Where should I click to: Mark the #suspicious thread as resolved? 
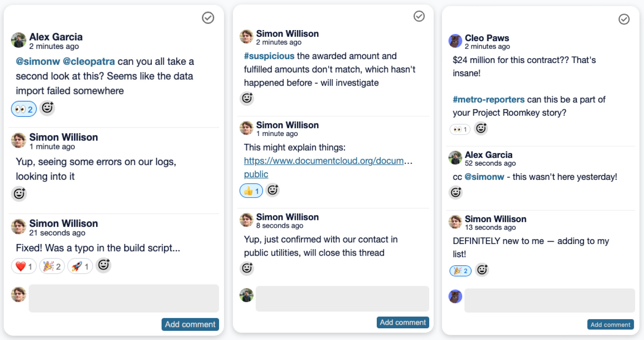[x=419, y=16]
